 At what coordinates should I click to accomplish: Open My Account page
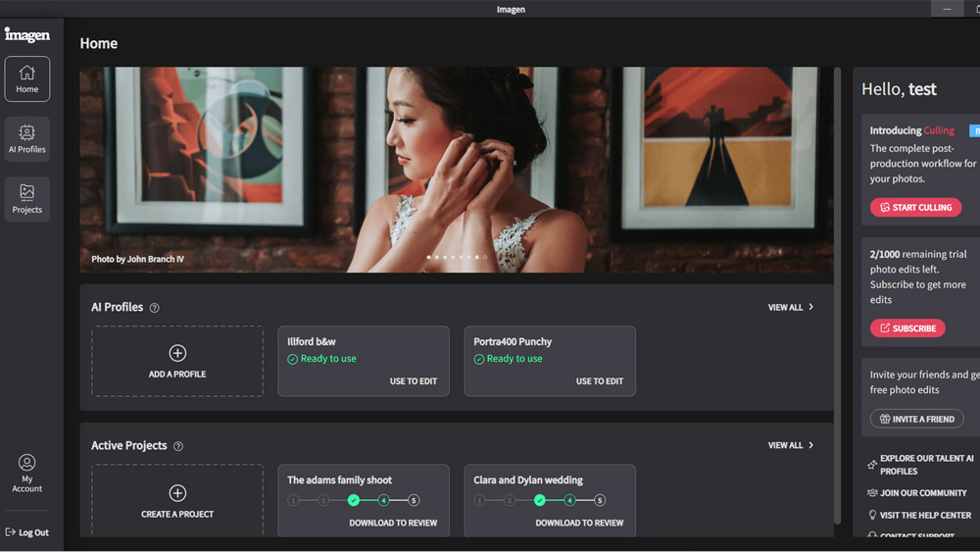[27, 472]
